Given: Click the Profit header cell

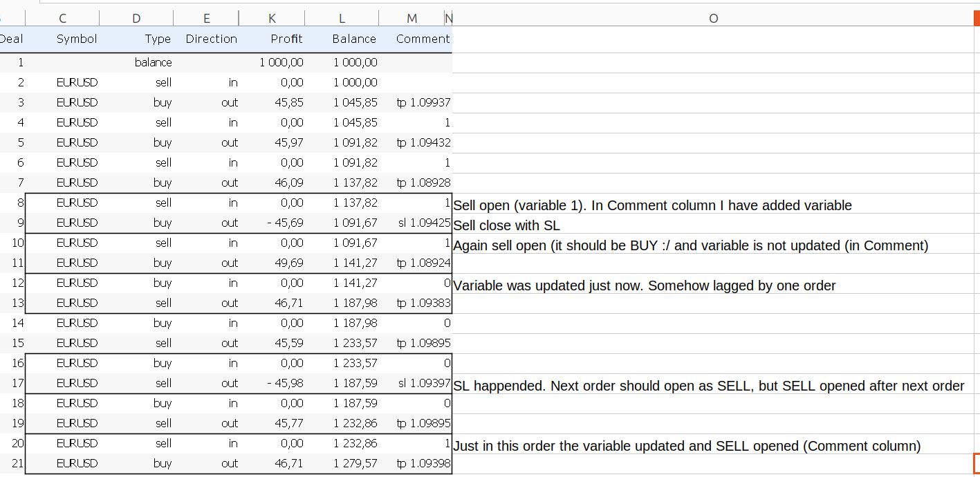Looking at the screenshot, I should [x=286, y=39].
